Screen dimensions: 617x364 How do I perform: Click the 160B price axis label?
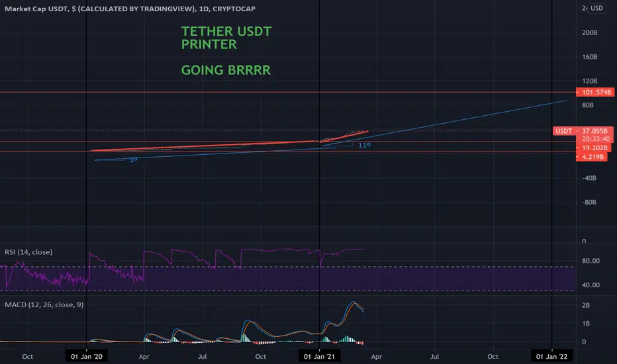[x=589, y=57]
